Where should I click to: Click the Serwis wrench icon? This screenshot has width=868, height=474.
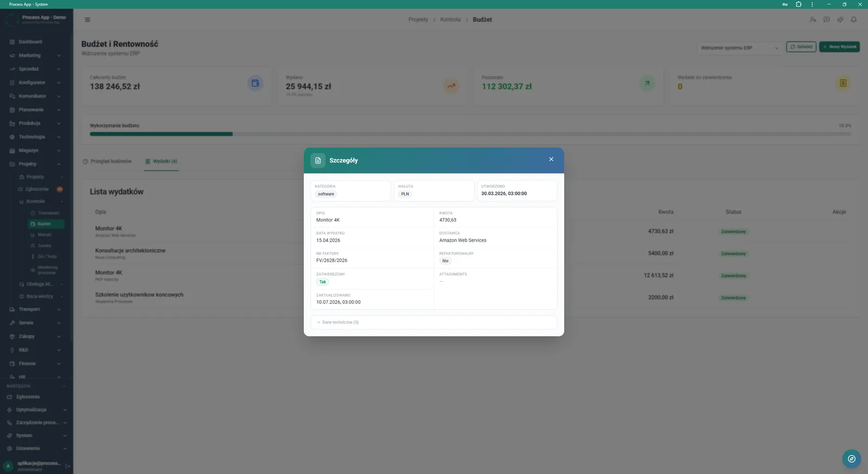pos(12,323)
